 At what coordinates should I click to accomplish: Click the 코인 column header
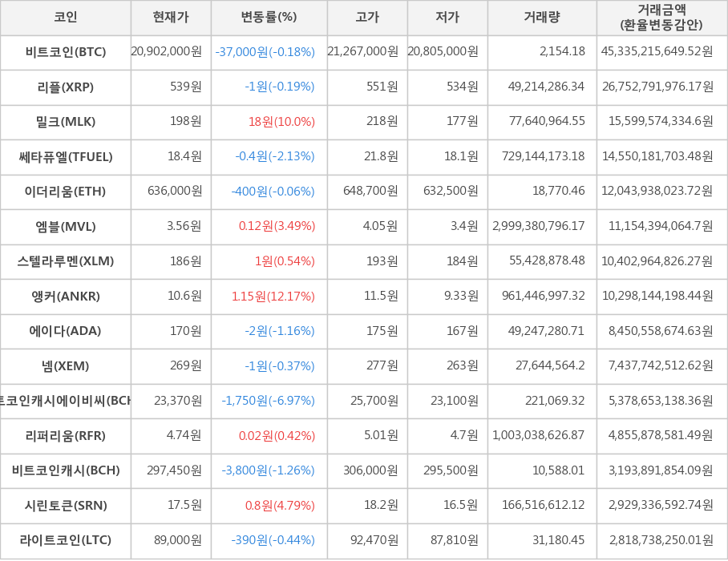pos(66,18)
